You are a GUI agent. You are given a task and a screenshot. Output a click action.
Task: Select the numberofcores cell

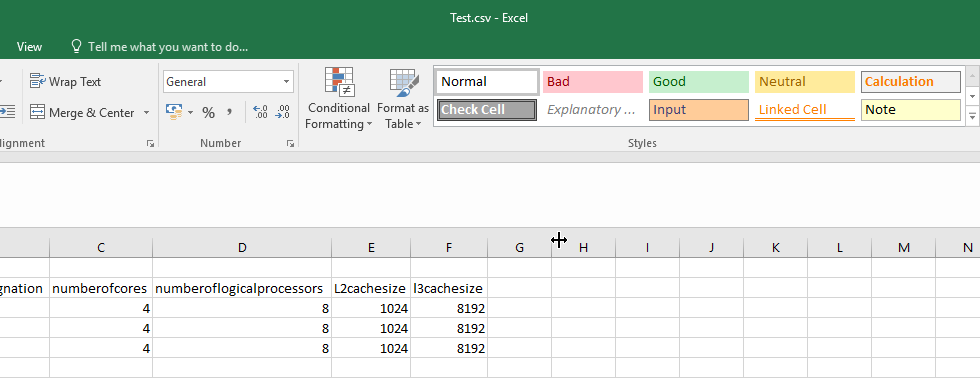(x=101, y=288)
